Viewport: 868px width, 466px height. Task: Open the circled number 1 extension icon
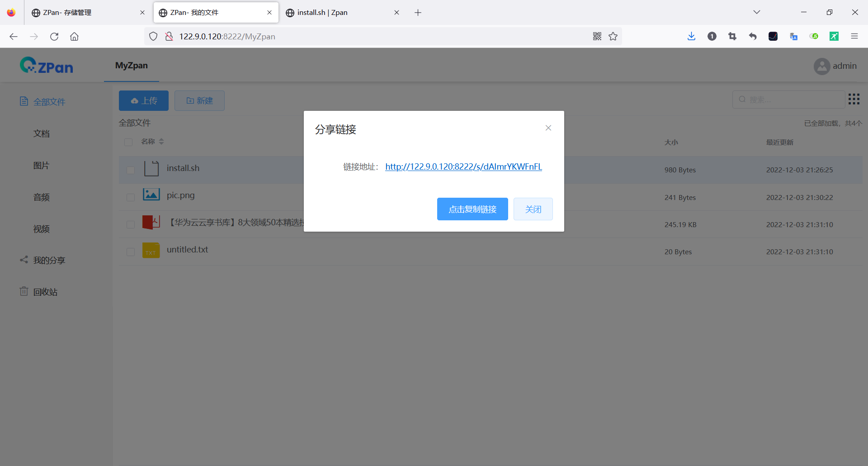pos(712,37)
